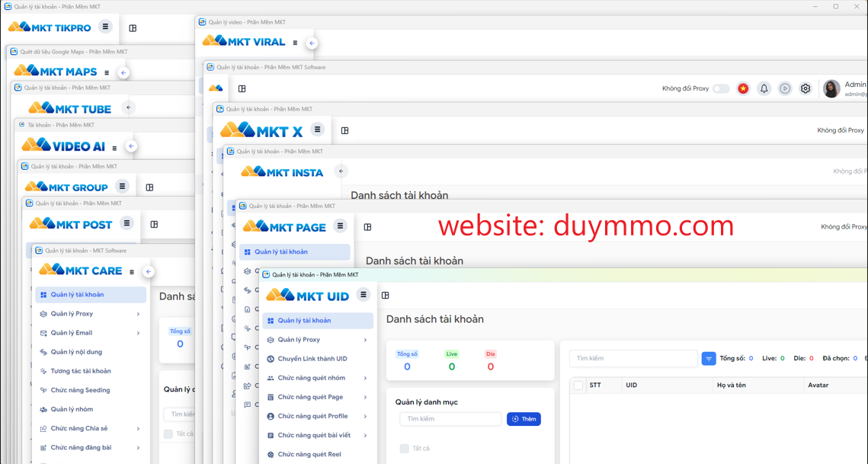Toggle layout panel icon in MKT PAGE window
The image size is (868, 464).
click(x=367, y=227)
